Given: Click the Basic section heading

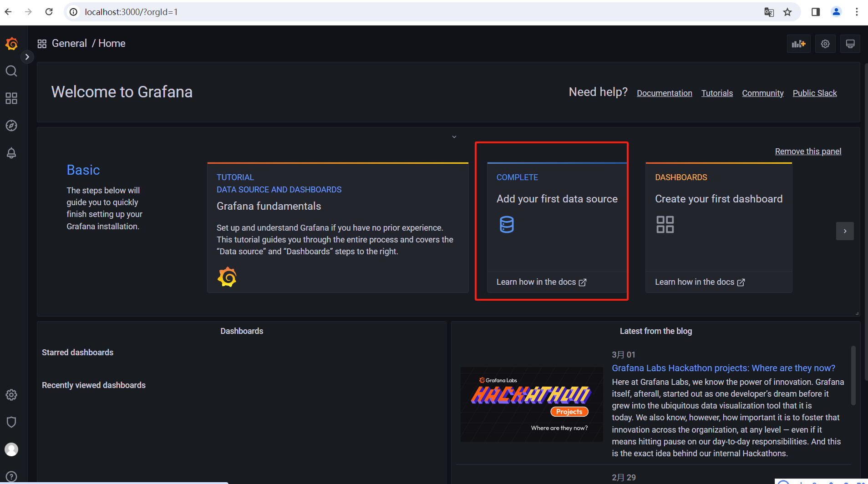Looking at the screenshot, I should coord(83,170).
